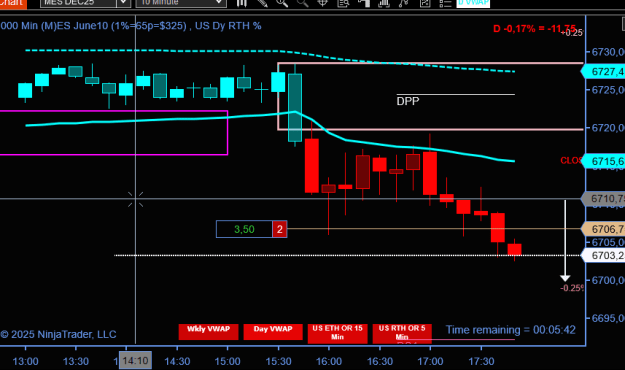Open the properties list icon
This screenshot has width=625, height=370.
coord(445,3)
